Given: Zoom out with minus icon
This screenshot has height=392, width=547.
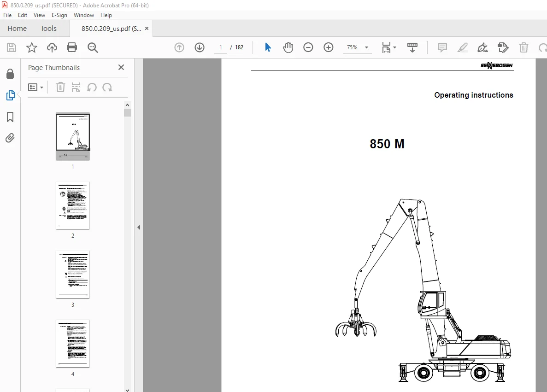Looking at the screenshot, I should click(x=308, y=47).
